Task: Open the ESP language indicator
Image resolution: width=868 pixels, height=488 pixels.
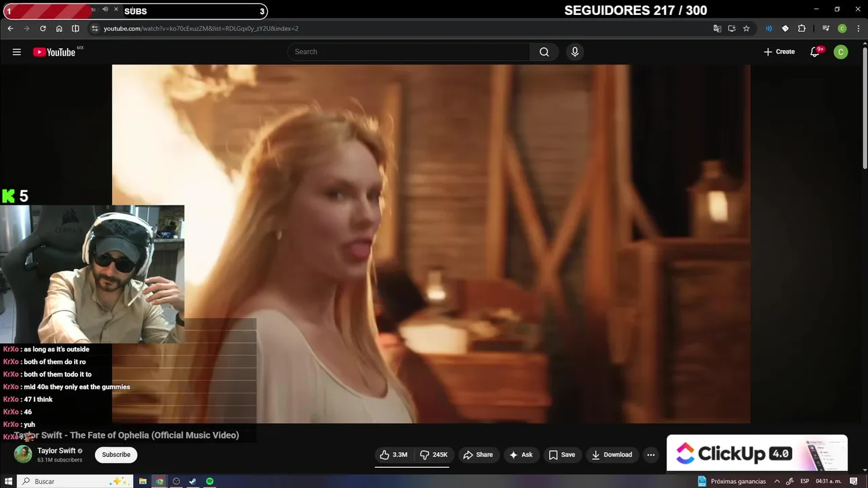Action: [x=805, y=481]
